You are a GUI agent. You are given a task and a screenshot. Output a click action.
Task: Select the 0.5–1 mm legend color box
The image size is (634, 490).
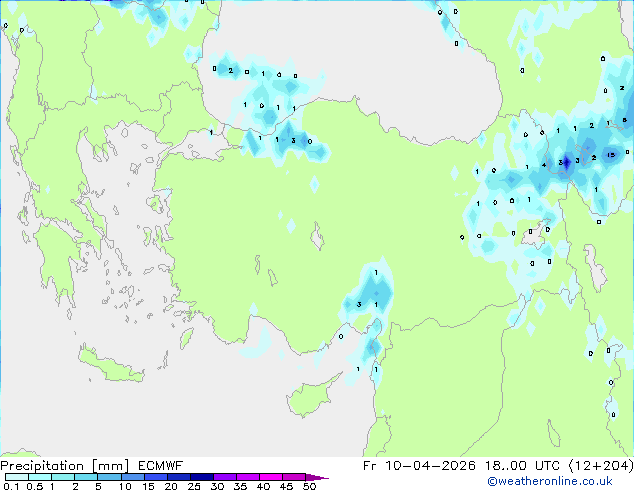pos(40,477)
